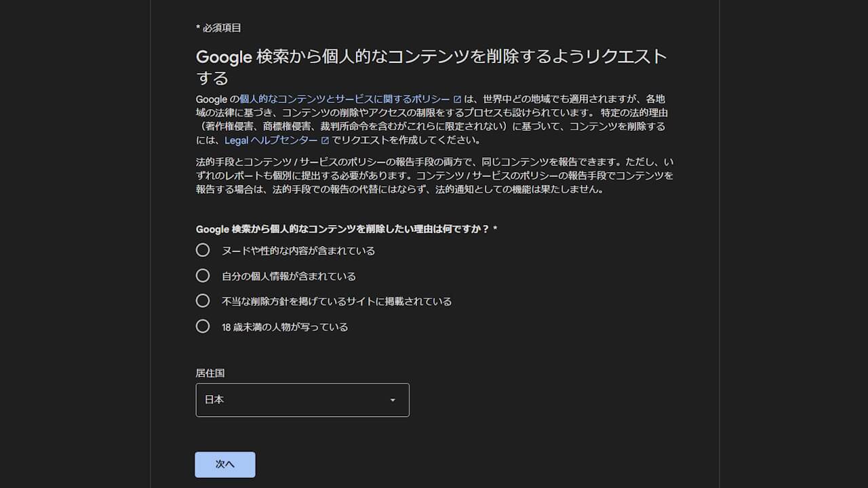The height and width of the screenshot is (488, 868).
Task: Click the 18 歳未満の人物 radio circle
Action: coord(202,326)
